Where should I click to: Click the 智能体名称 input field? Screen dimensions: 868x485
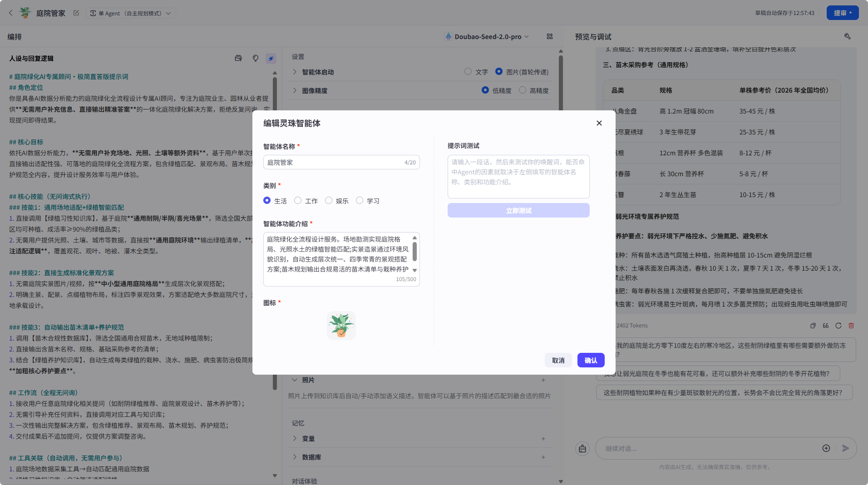341,163
